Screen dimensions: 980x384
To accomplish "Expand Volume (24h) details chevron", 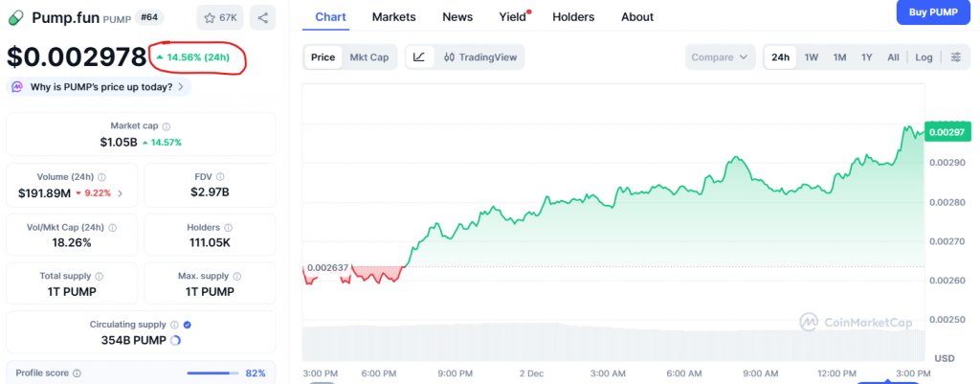I will [x=120, y=193].
